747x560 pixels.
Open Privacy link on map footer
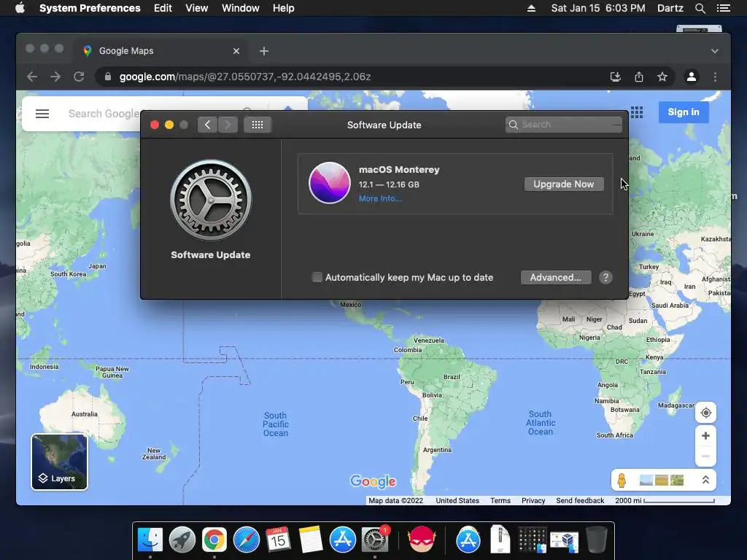tap(533, 500)
